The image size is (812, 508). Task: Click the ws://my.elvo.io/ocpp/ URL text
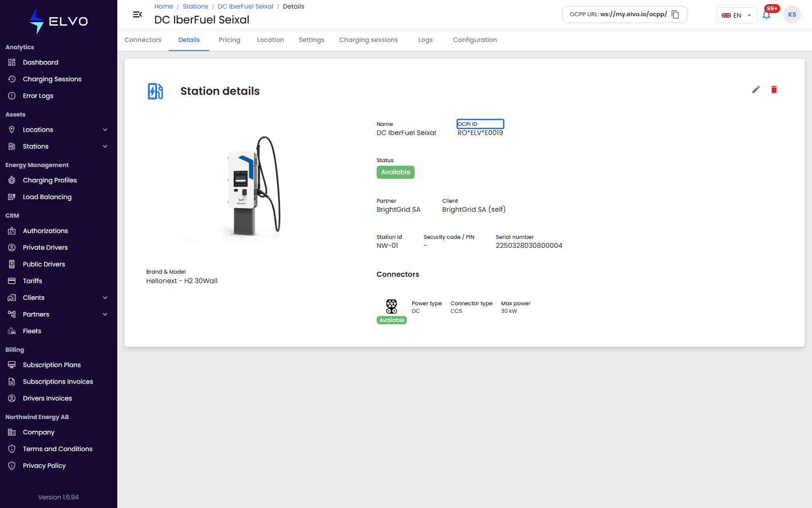coord(633,14)
